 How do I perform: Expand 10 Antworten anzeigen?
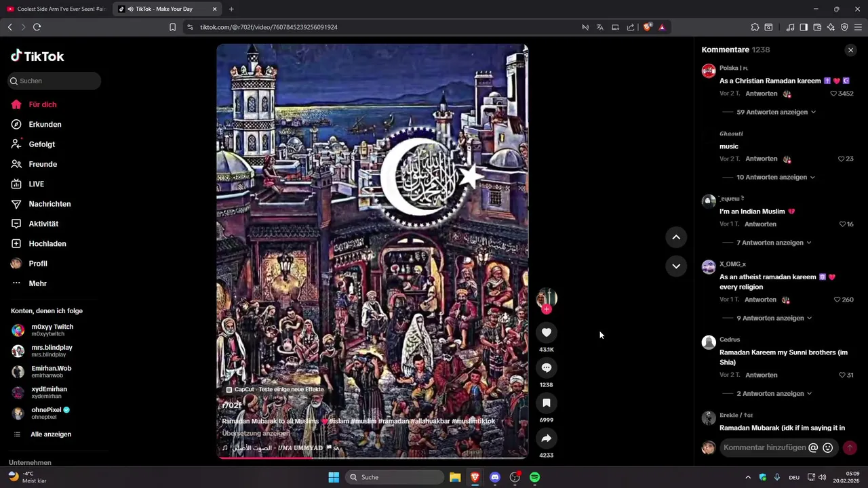click(x=775, y=177)
